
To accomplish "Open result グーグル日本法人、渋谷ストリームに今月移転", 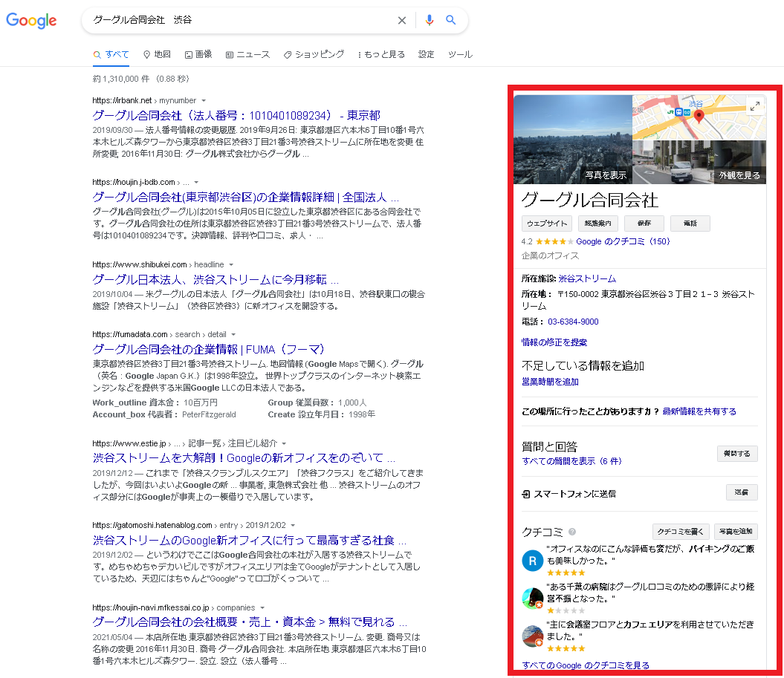I will coord(216,279).
